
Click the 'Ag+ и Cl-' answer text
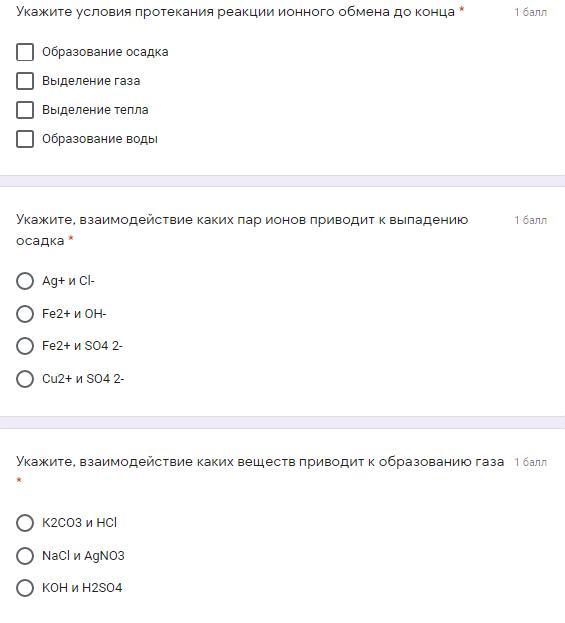coord(68,281)
